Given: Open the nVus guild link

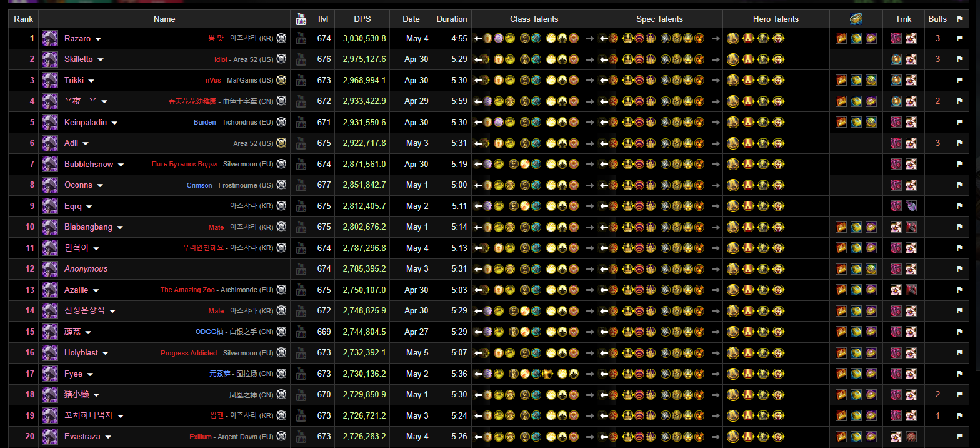Looking at the screenshot, I should click(214, 80).
